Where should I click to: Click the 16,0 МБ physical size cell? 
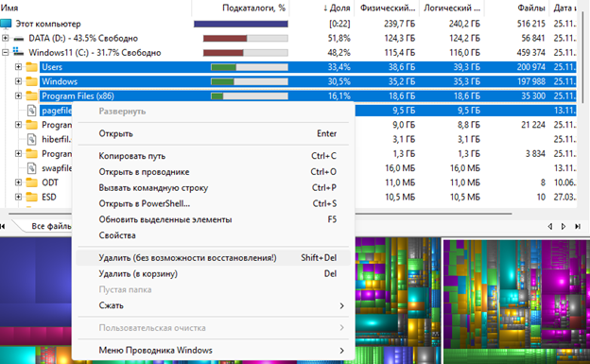pyautogui.click(x=400, y=168)
